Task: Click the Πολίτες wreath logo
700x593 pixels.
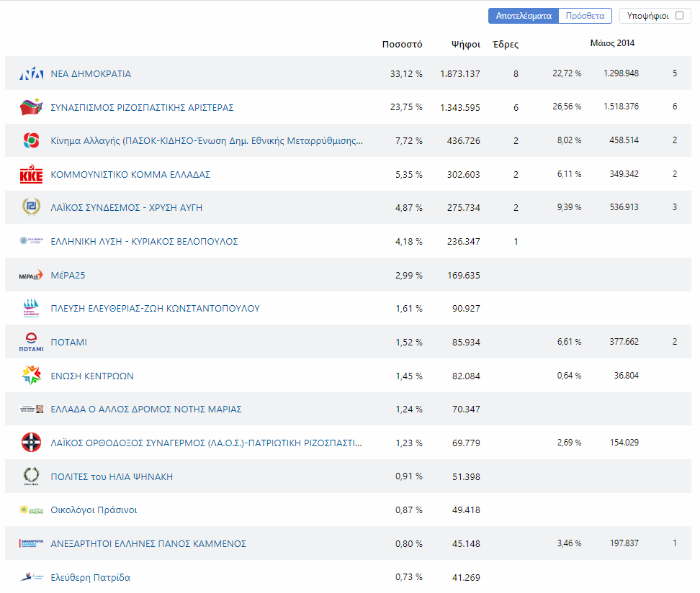Action: coord(31,476)
